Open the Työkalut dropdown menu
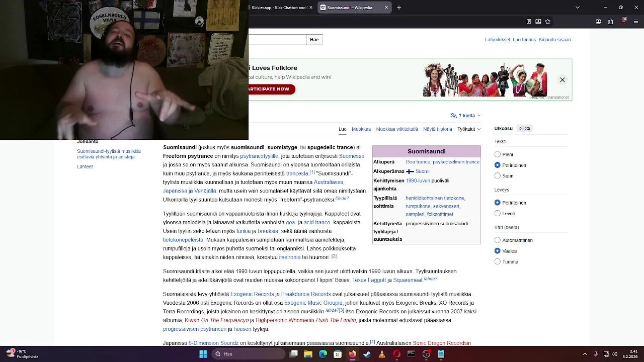The image size is (644, 362). coord(468,129)
